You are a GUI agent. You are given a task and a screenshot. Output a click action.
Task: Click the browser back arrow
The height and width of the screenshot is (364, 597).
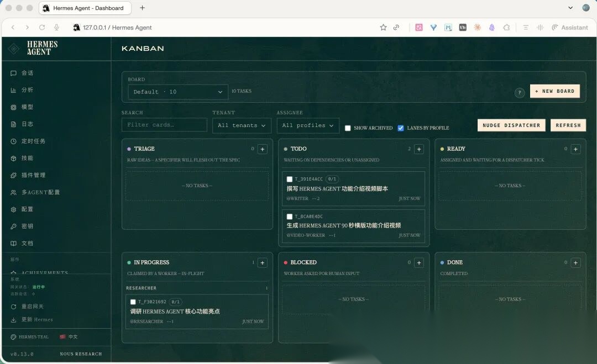tap(13, 28)
